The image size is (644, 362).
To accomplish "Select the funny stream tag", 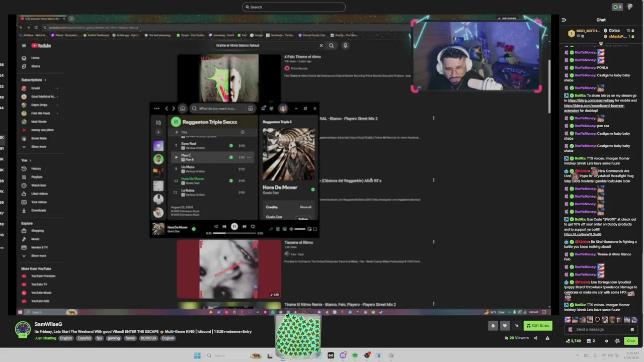I will point(130,338).
